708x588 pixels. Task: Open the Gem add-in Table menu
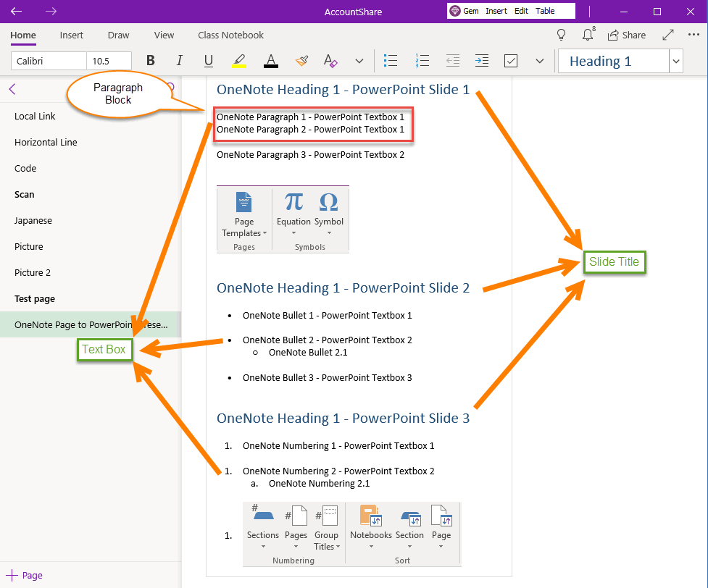coord(545,11)
